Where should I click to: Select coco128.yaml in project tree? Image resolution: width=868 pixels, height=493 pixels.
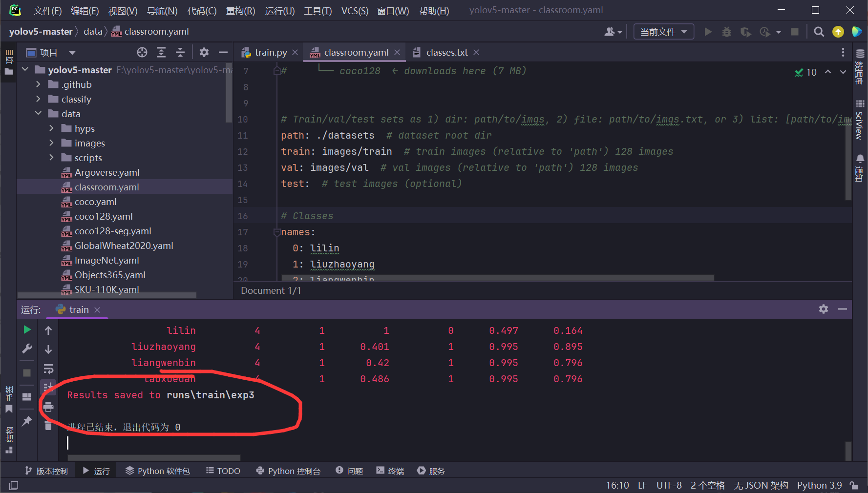tap(104, 216)
